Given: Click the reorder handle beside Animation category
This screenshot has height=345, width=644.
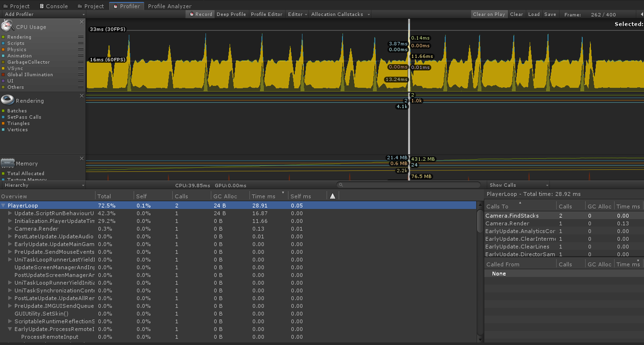Looking at the screenshot, I should (x=81, y=56).
